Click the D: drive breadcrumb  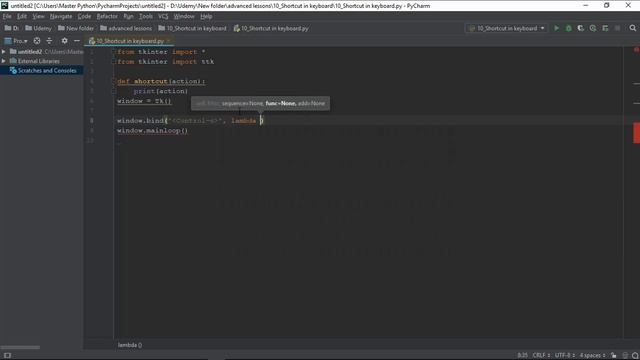click(x=12, y=28)
